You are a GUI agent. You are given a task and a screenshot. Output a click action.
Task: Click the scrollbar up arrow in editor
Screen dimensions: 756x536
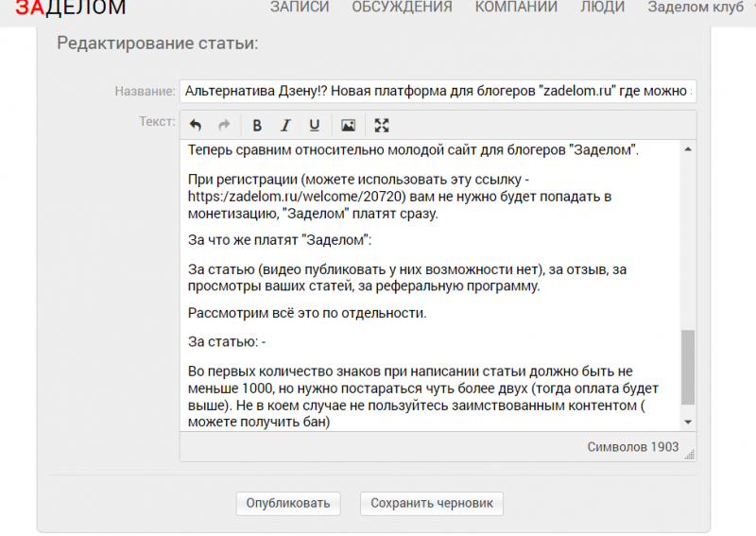coord(688,149)
